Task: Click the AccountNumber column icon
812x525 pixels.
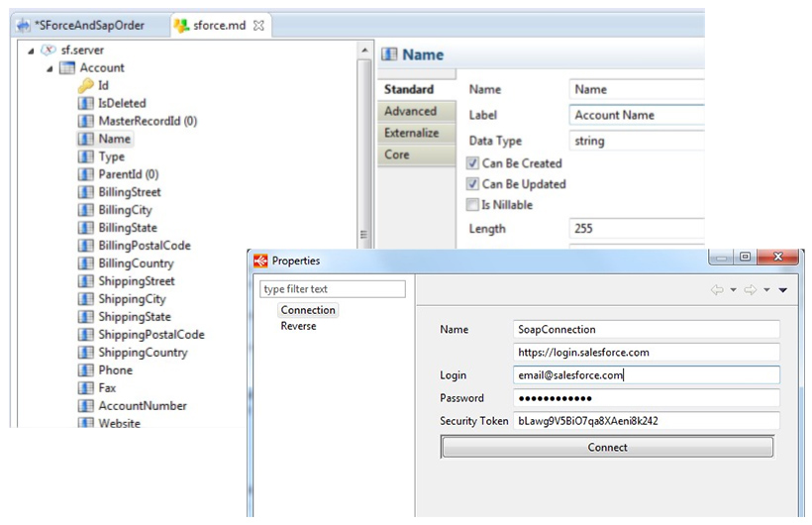Action: (x=85, y=406)
